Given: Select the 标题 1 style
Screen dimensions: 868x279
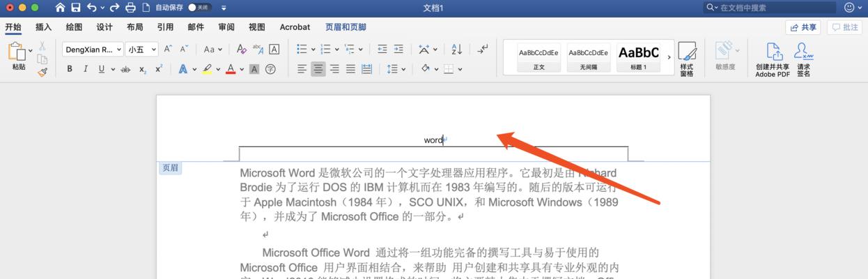Looking at the screenshot, I should 638,58.
